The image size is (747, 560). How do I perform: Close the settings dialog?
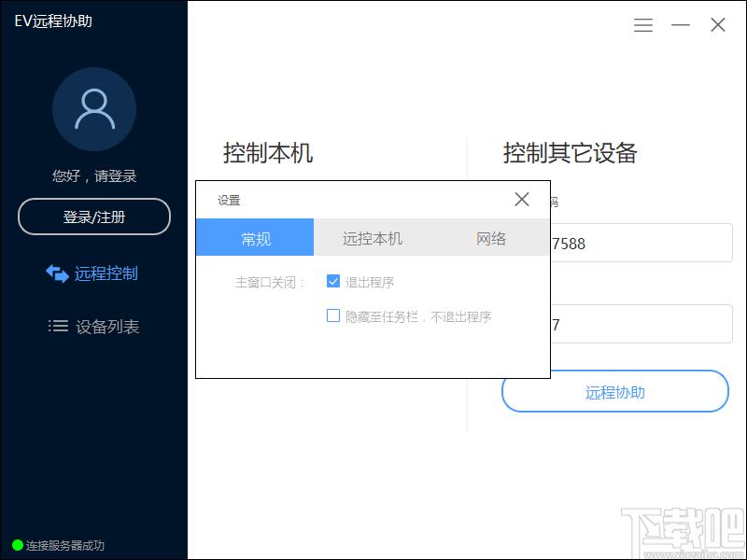point(522,199)
